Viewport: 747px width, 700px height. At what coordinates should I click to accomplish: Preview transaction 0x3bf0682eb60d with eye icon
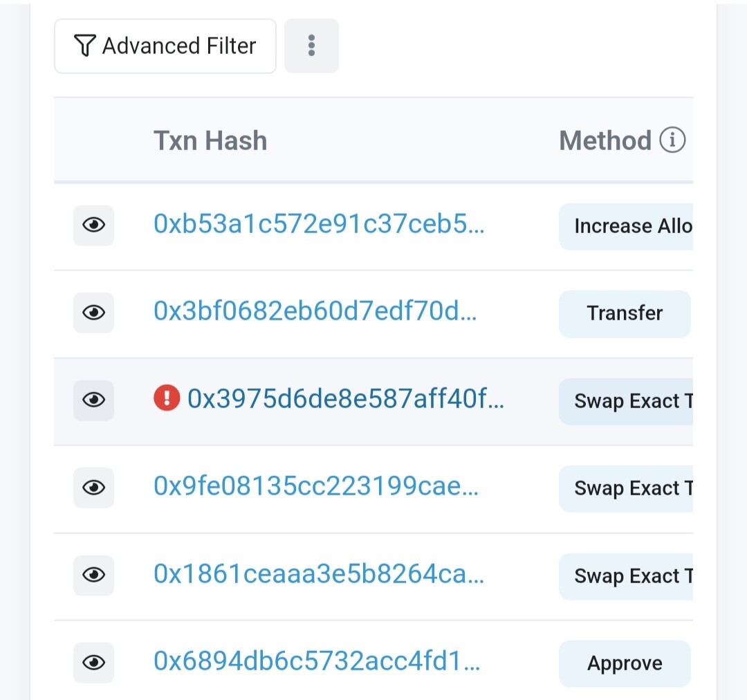pyautogui.click(x=93, y=313)
